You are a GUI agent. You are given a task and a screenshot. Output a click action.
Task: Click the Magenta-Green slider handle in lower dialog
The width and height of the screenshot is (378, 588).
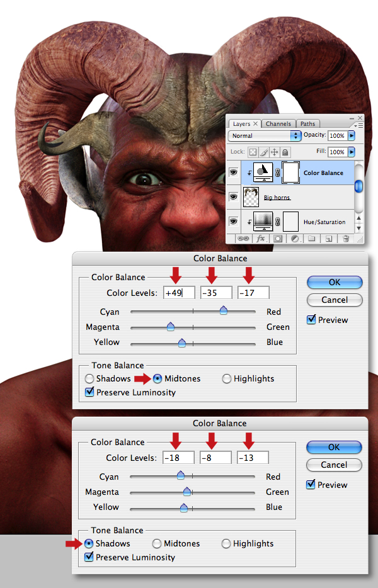[x=187, y=491]
